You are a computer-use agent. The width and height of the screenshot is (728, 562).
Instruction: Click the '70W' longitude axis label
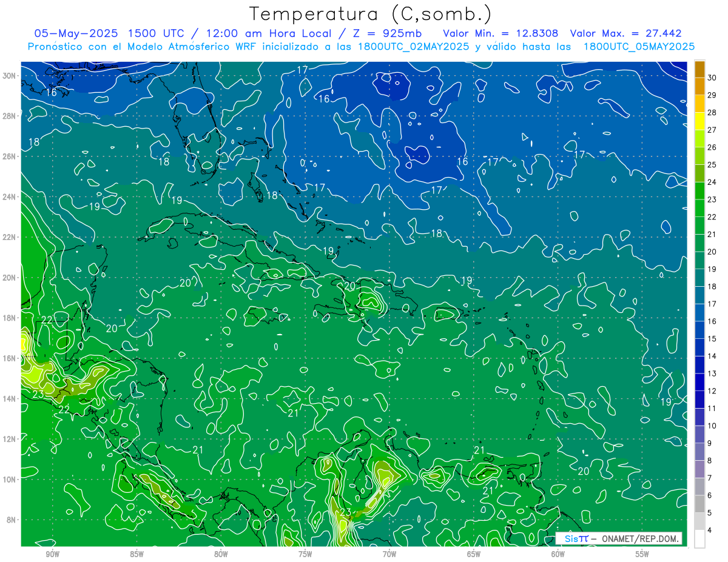[389, 554]
